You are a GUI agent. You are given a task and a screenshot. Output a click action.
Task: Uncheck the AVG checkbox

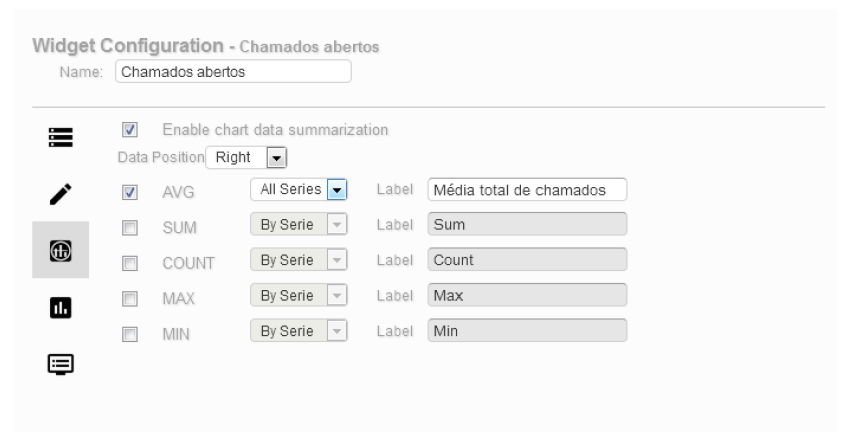(129, 191)
